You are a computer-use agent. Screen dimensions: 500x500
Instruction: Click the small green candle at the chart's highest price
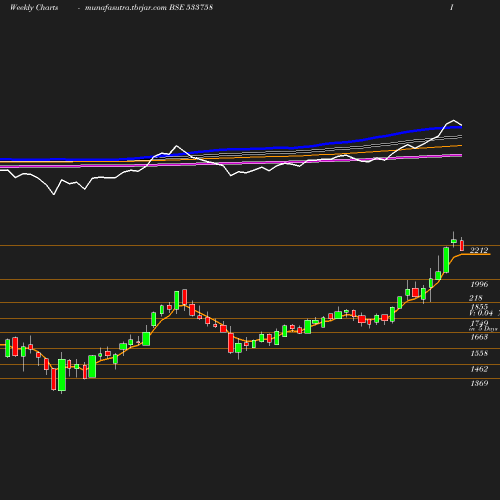pos(454,241)
